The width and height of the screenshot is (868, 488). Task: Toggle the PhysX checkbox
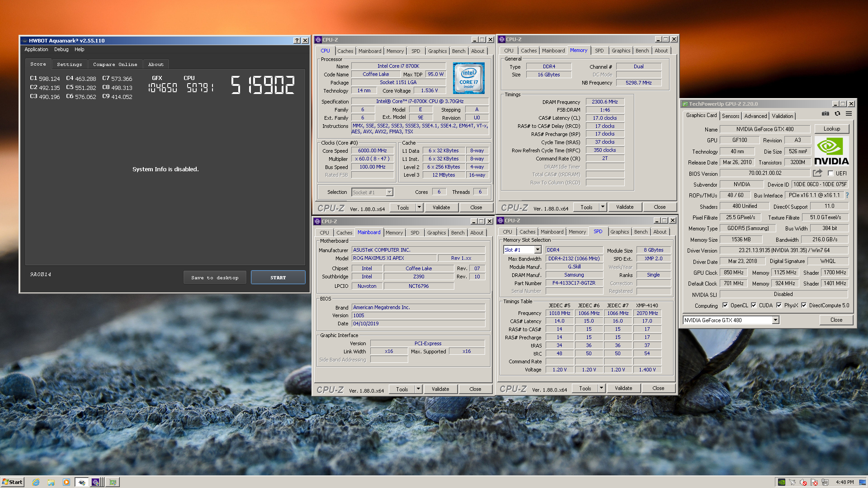(779, 305)
